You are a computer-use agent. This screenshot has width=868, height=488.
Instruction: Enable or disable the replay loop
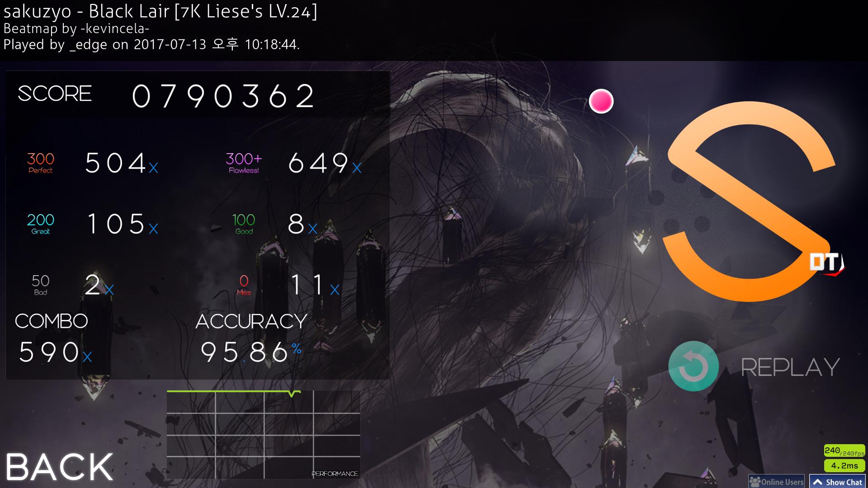tap(693, 366)
